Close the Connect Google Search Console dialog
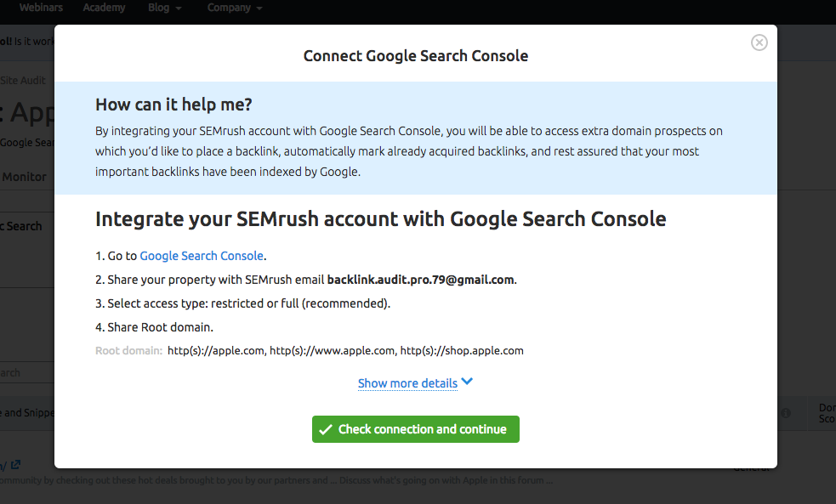Screen dimensions: 836x504 click(x=759, y=42)
